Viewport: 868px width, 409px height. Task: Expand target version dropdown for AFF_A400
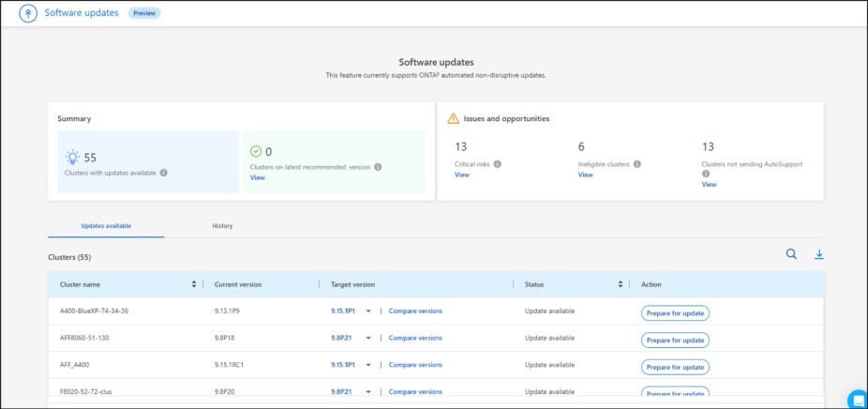pos(368,365)
